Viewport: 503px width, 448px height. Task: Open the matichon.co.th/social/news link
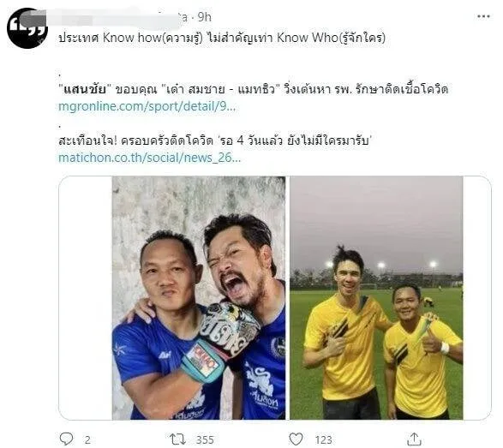(x=149, y=158)
